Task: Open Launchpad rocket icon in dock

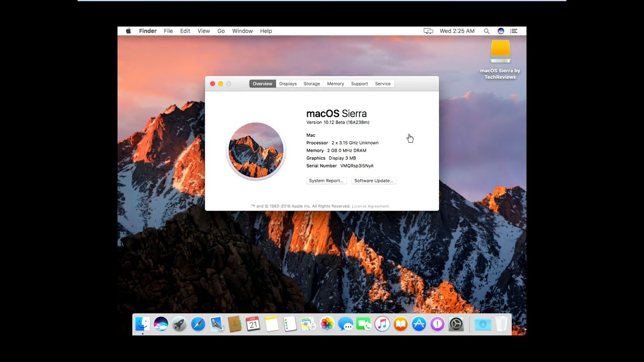Action: click(x=180, y=324)
